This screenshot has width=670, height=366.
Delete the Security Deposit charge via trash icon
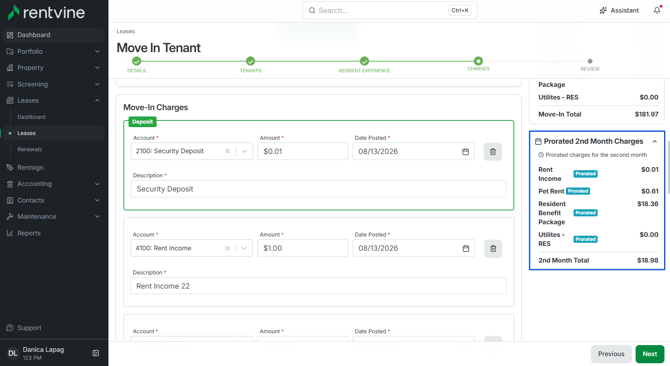pos(493,152)
